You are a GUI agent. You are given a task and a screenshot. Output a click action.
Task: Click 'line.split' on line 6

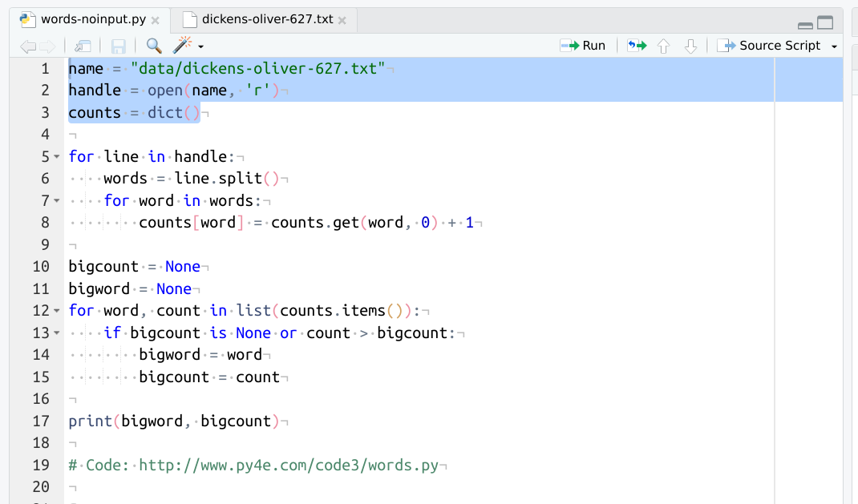pyautogui.click(x=218, y=178)
